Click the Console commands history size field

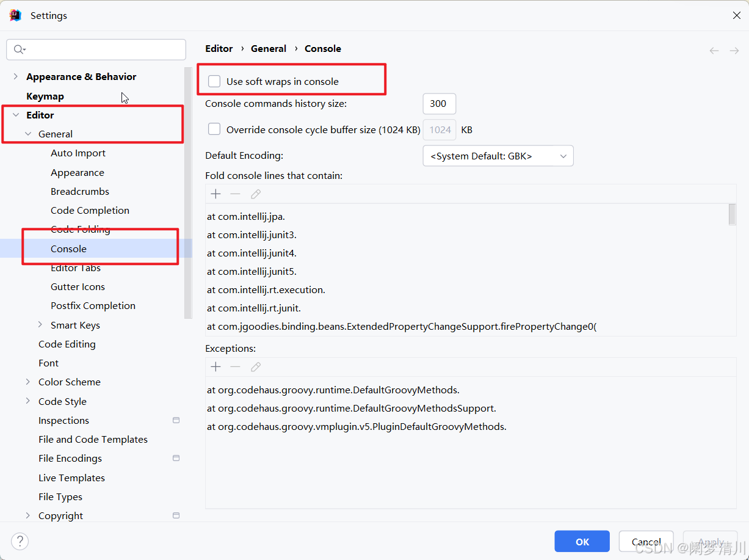[439, 104]
